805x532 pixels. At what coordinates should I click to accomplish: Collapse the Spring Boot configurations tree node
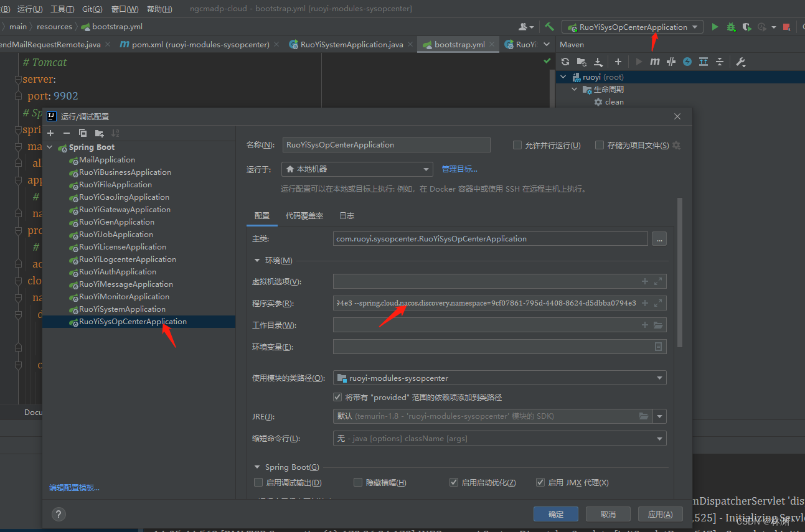pyautogui.click(x=50, y=147)
